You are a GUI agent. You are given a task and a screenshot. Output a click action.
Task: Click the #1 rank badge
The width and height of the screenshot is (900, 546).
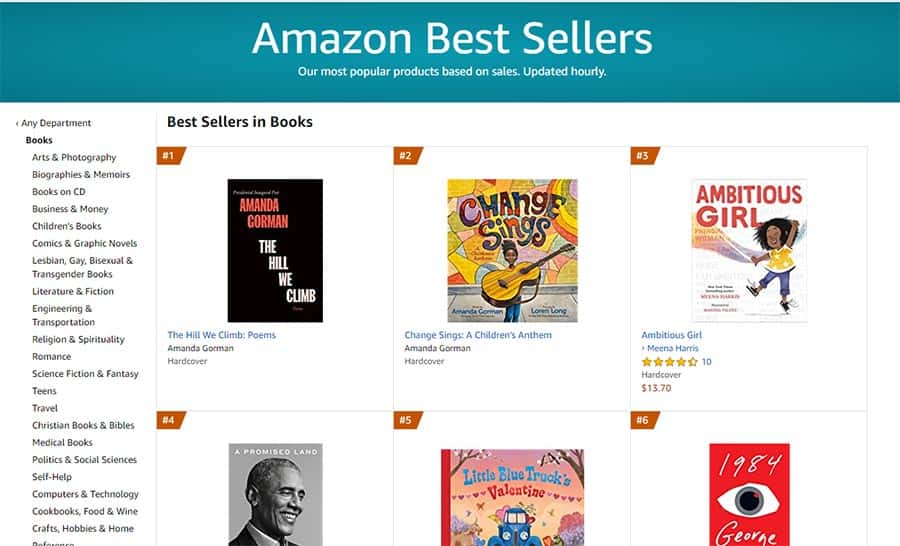(x=170, y=156)
